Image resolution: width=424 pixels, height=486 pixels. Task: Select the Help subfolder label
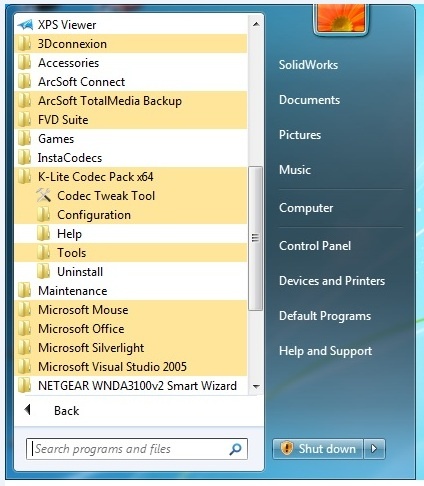69,234
